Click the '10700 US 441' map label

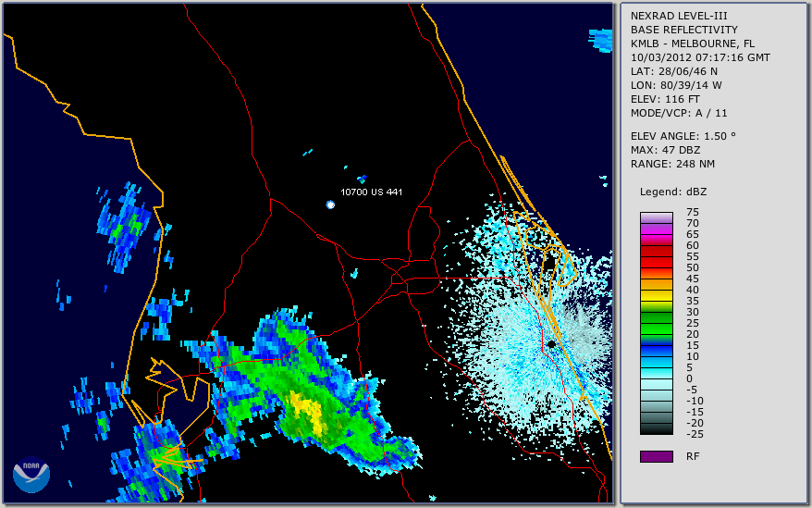pyautogui.click(x=371, y=192)
